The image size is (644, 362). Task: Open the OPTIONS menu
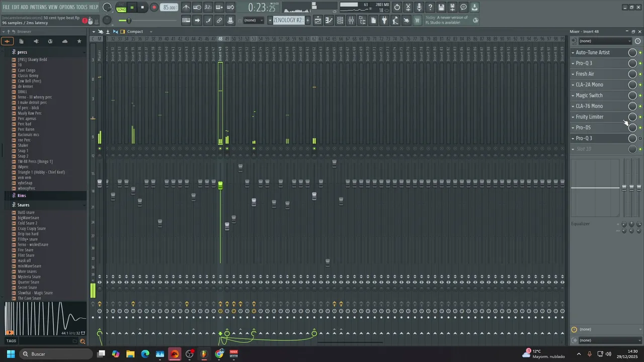pyautogui.click(x=67, y=7)
